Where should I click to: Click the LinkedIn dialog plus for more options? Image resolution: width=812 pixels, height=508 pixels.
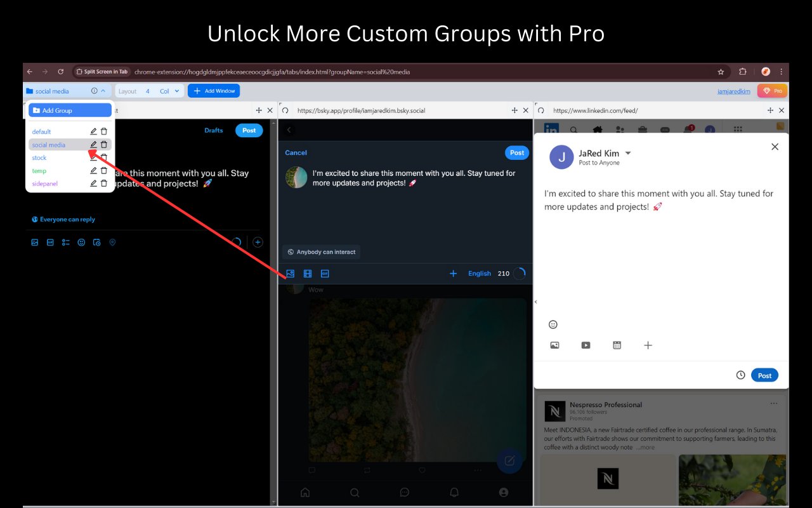(648, 345)
